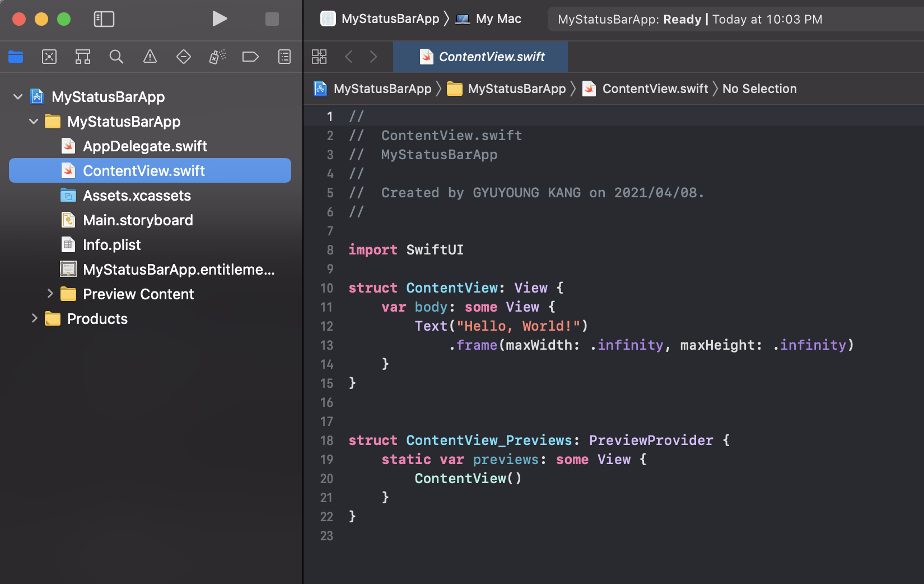Click line number 8 in the gutter

(330, 250)
